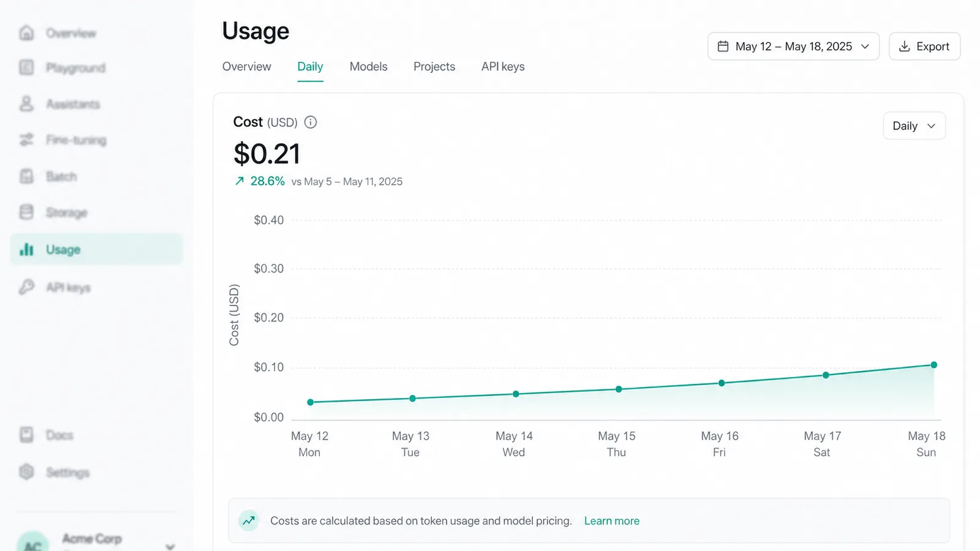Image resolution: width=980 pixels, height=551 pixels.
Task: Click the $0.30 axis label
Action: click(x=269, y=268)
